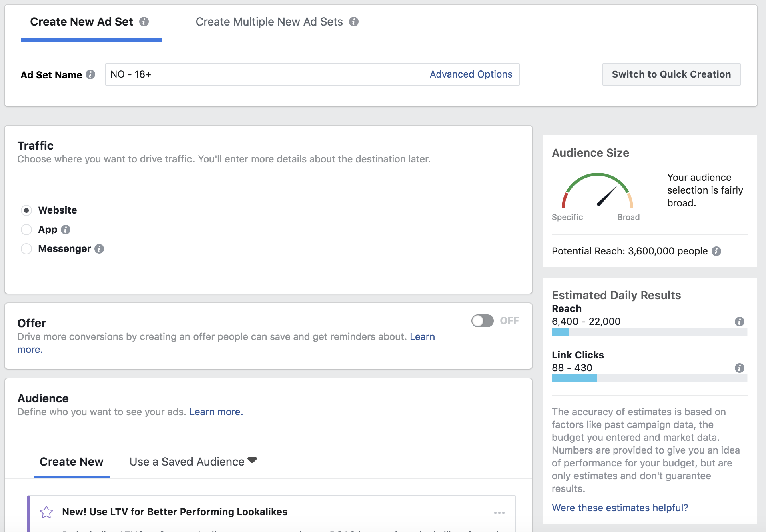Select the Messenger traffic radio button
Screen dimensions: 766x532
pos(26,249)
